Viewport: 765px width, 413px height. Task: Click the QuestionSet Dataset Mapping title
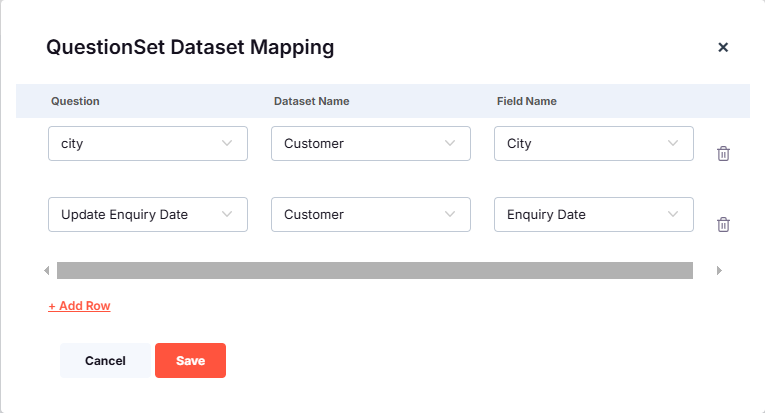(190, 47)
